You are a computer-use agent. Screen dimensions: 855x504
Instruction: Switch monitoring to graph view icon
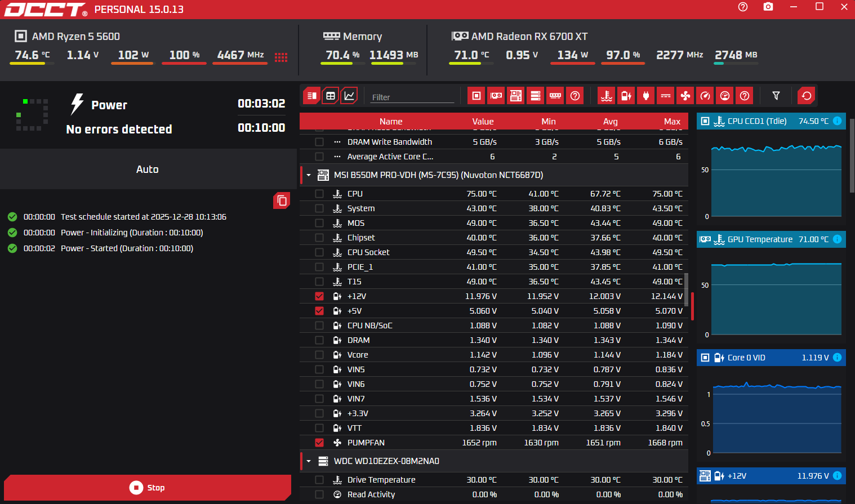click(x=350, y=96)
